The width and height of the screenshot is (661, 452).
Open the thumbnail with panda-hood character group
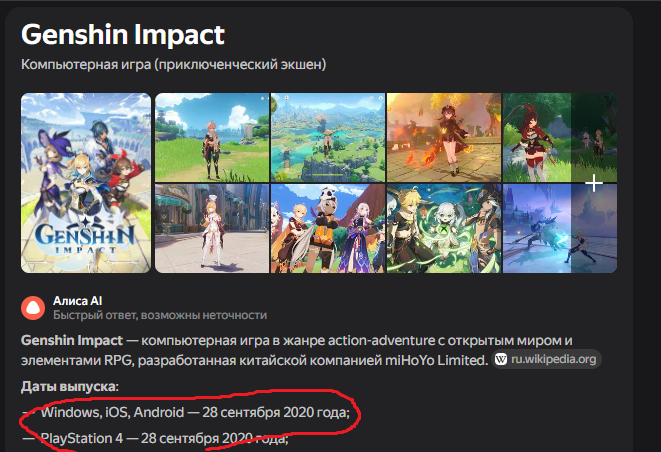[x=328, y=229]
